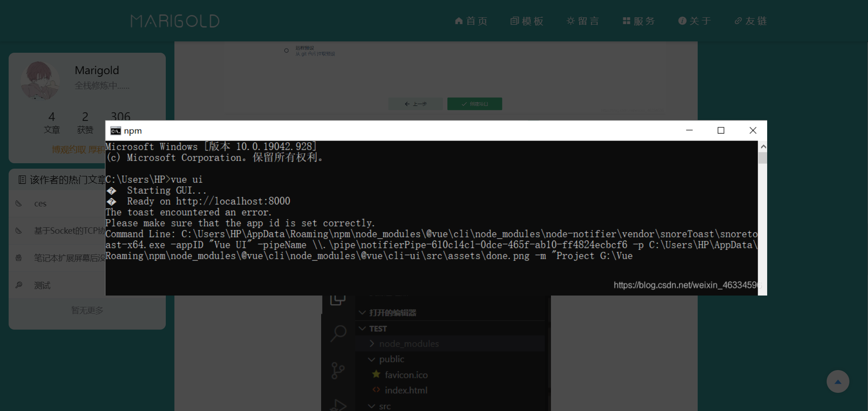Click the info icon beside 关于

(682, 21)
